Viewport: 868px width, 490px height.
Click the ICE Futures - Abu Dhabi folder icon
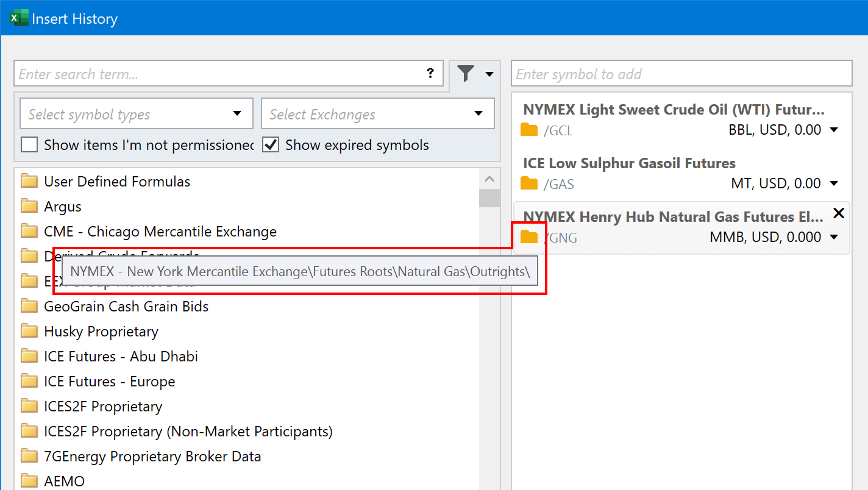[29, 357]
